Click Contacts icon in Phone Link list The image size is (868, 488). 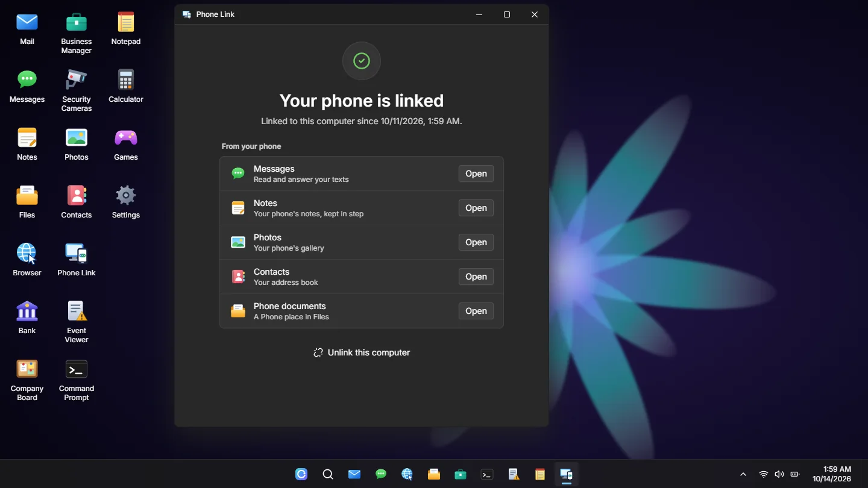238,277
